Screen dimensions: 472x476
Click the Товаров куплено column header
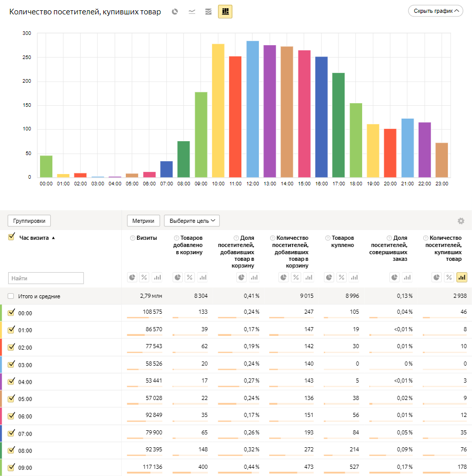(343, 241)
